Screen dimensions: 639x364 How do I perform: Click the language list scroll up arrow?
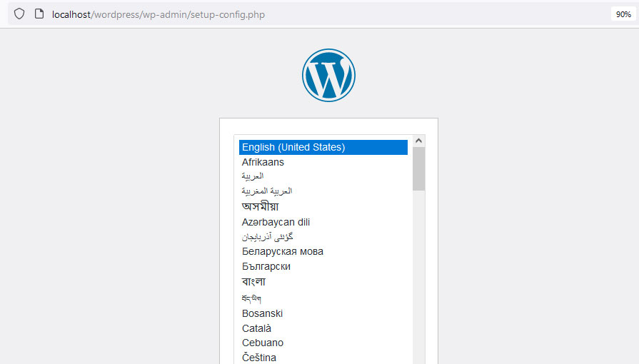(x=418, y=141)
